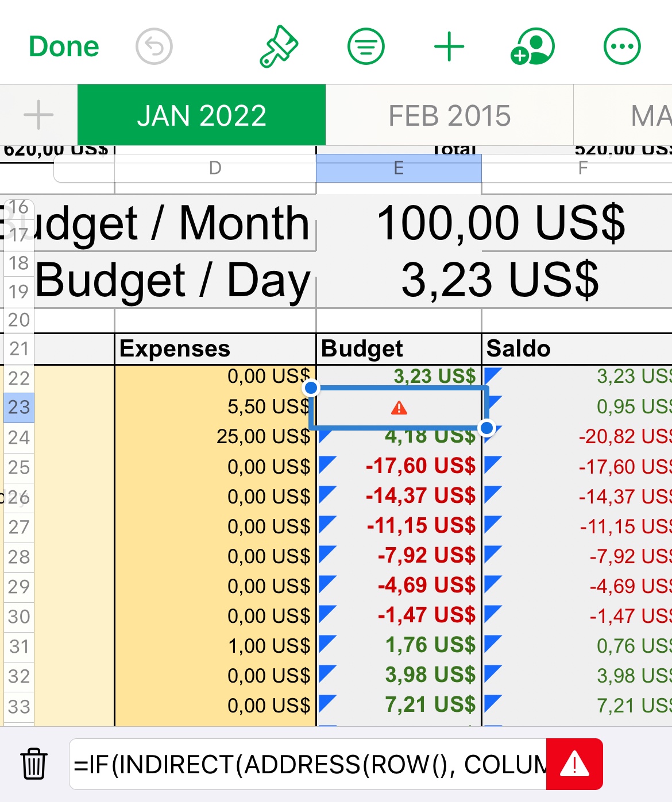Tap the red error button in formula bar

(x=574, y=764)
